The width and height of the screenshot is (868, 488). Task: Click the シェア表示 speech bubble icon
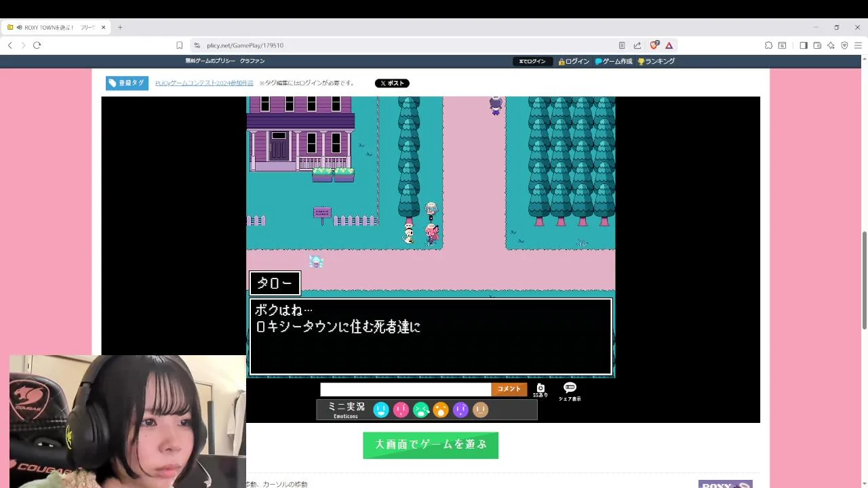pos(570,391)
